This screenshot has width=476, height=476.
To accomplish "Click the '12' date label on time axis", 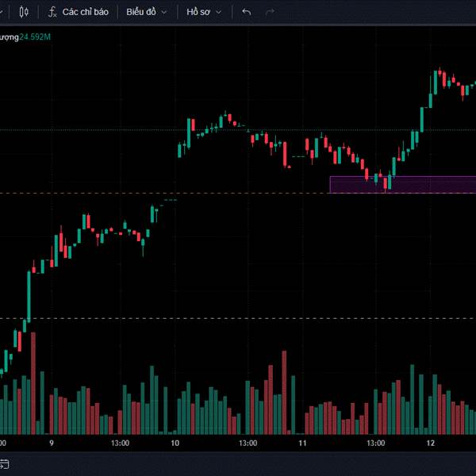I will tap(431, 443).
